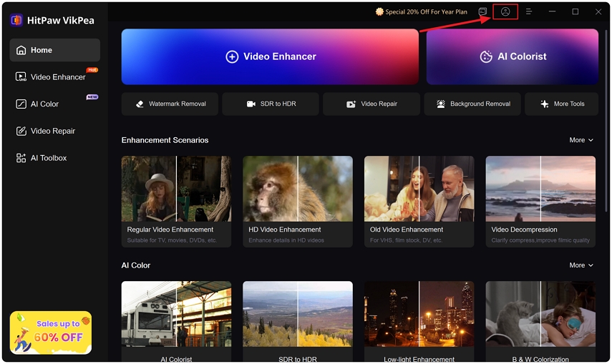Click the HitPaw VikPea logo icon

coord(16,20)
